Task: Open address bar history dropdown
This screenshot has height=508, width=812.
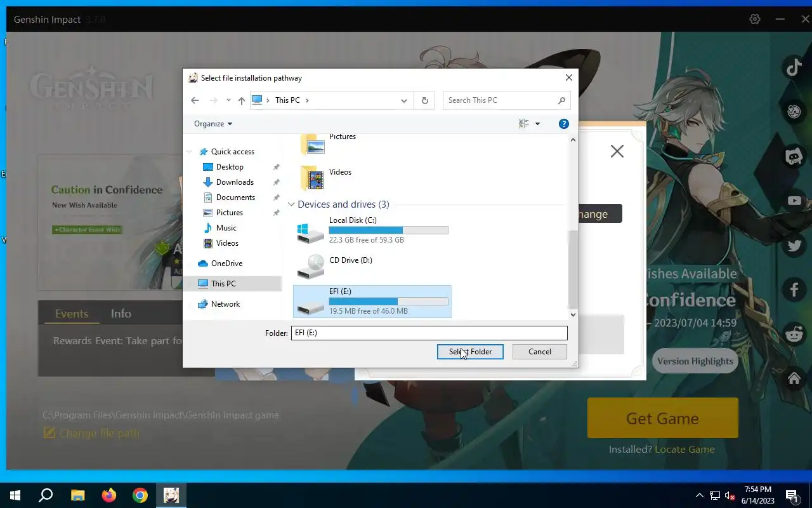Action: click(x=404, y=100)
